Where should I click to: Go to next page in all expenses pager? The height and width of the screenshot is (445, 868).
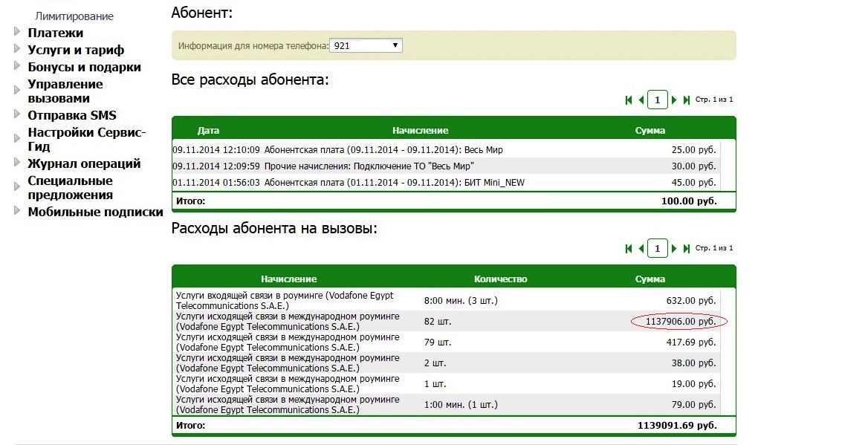674,100
